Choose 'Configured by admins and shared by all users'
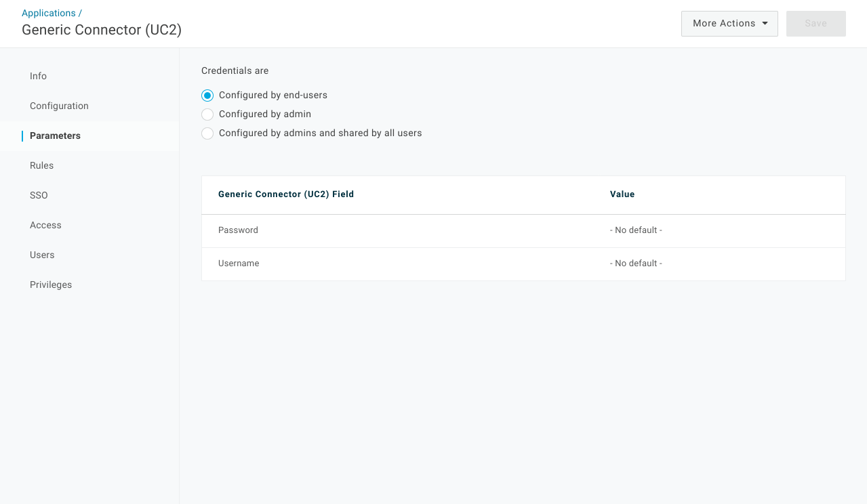Viewport: 867px width, 504px height. [207, 133]
